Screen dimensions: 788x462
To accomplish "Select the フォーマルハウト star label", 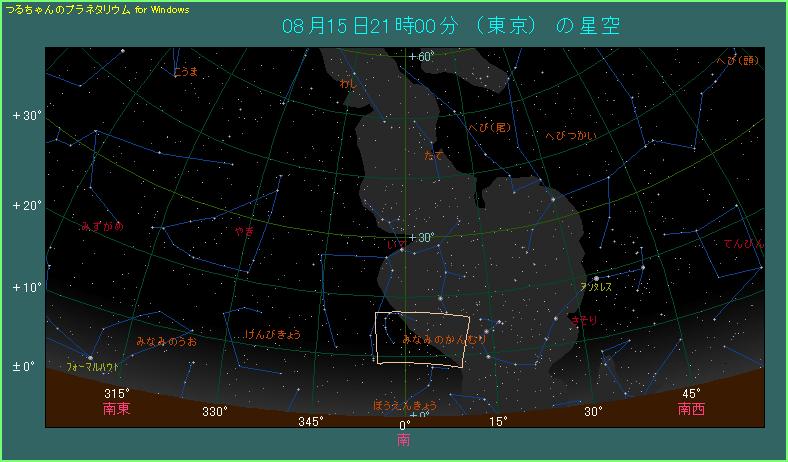I will [x=94, y=368].
